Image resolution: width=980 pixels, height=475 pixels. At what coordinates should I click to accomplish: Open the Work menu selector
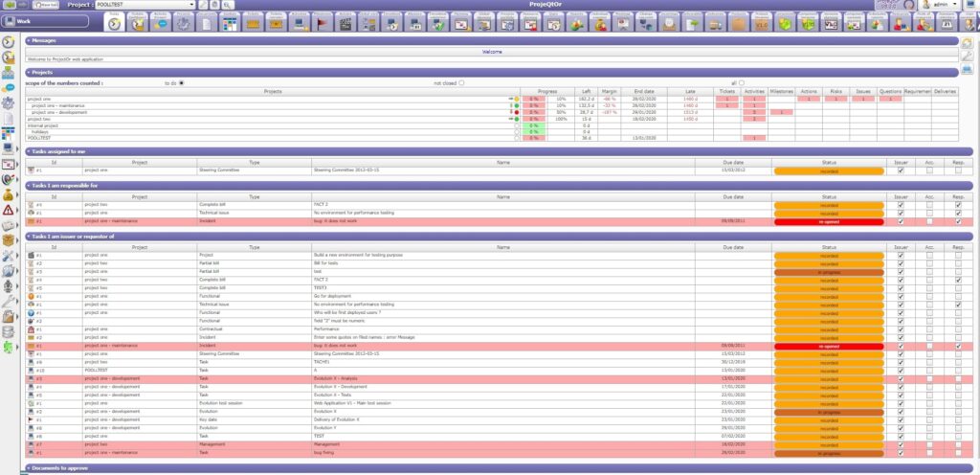tap(45, 21)
